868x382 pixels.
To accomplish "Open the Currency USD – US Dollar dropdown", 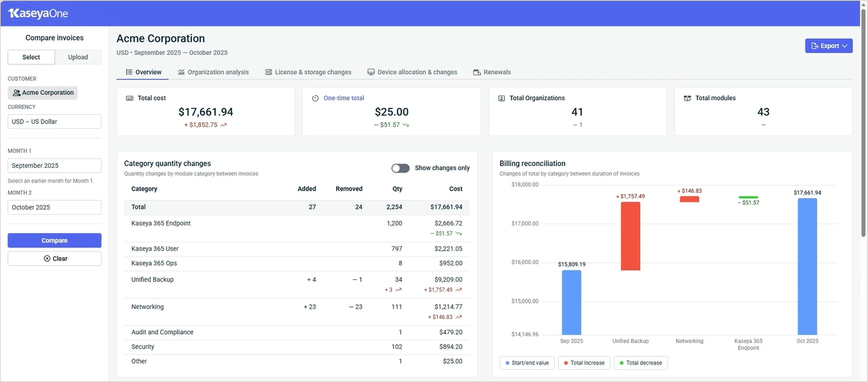I will click(x=54, y=122).
